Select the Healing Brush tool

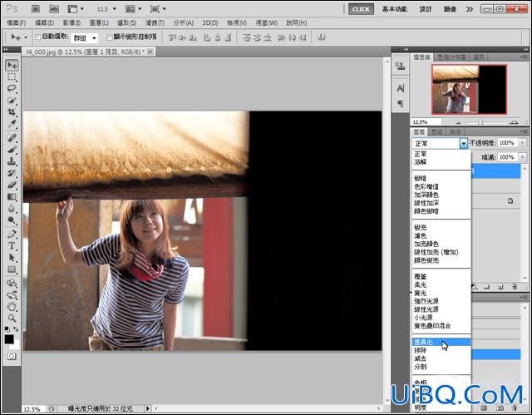click(12, 138)
